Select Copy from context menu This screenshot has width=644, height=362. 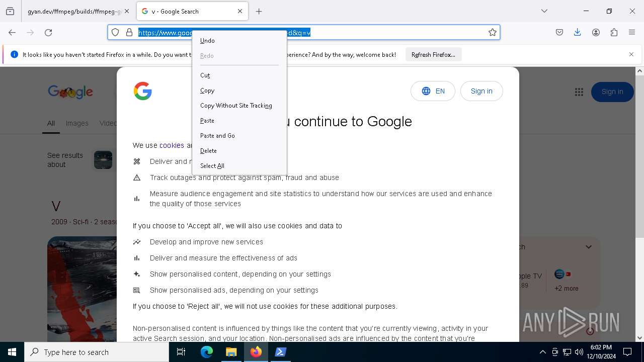point(239,90)
